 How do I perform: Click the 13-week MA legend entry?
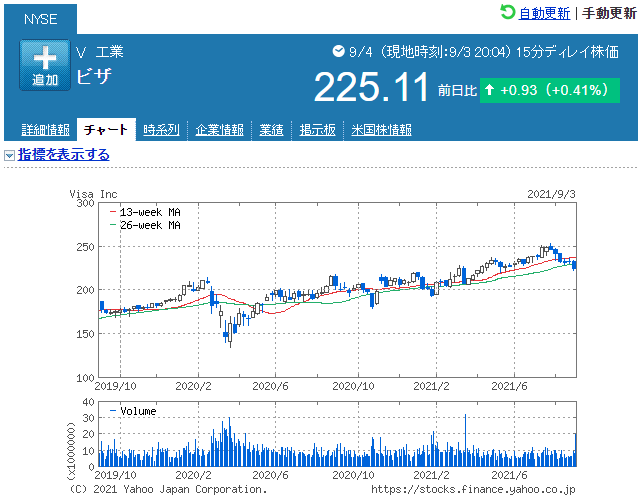coord(145,212)
